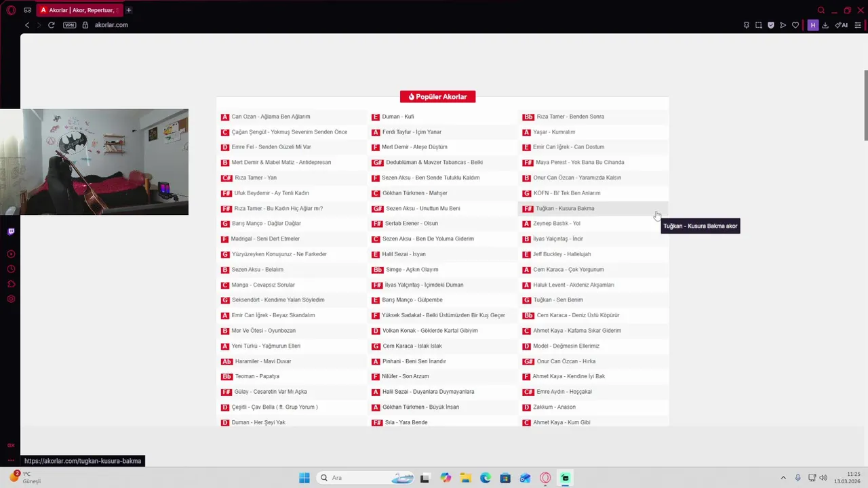Focus the akorlar.com address bar

[111, 25]
